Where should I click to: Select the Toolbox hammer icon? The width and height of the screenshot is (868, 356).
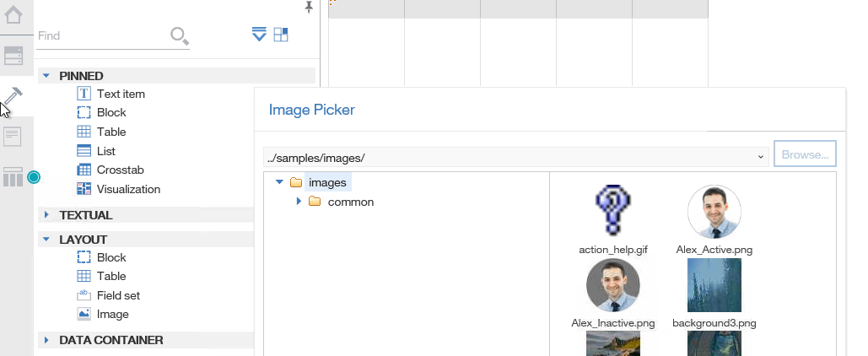13,96
